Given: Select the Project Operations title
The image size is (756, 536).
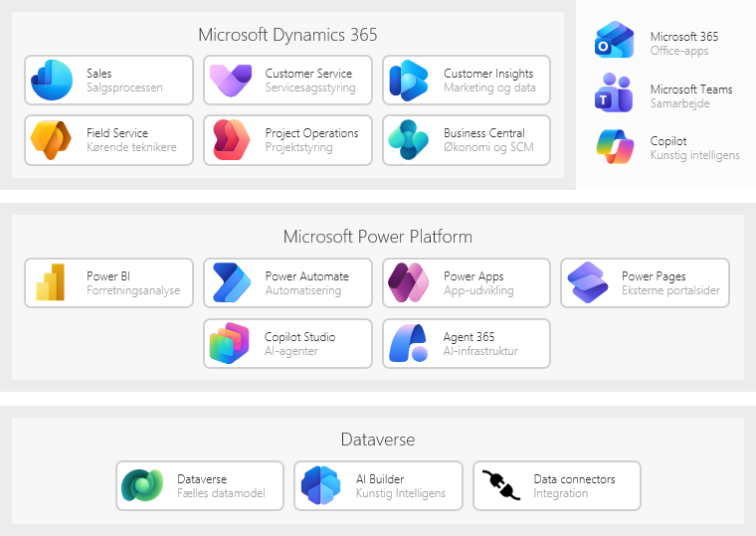Looking at the screenshot, I should (x=312, y=133).
